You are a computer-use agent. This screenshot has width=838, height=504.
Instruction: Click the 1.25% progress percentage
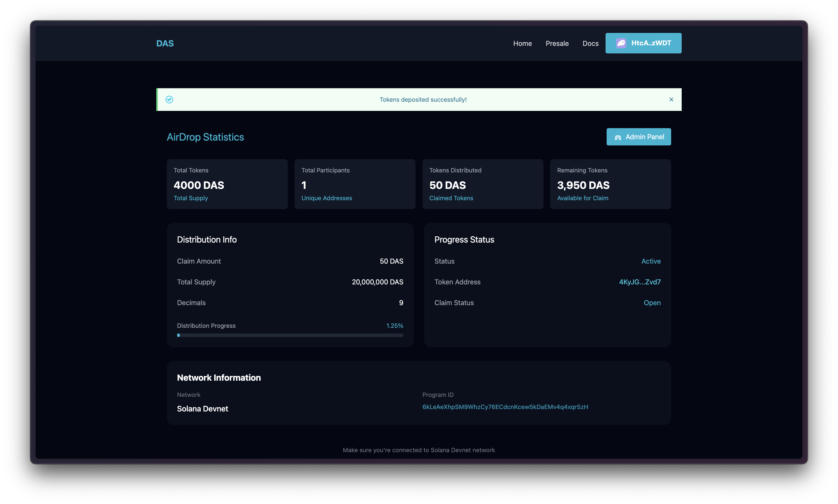(x=394, y=326)
